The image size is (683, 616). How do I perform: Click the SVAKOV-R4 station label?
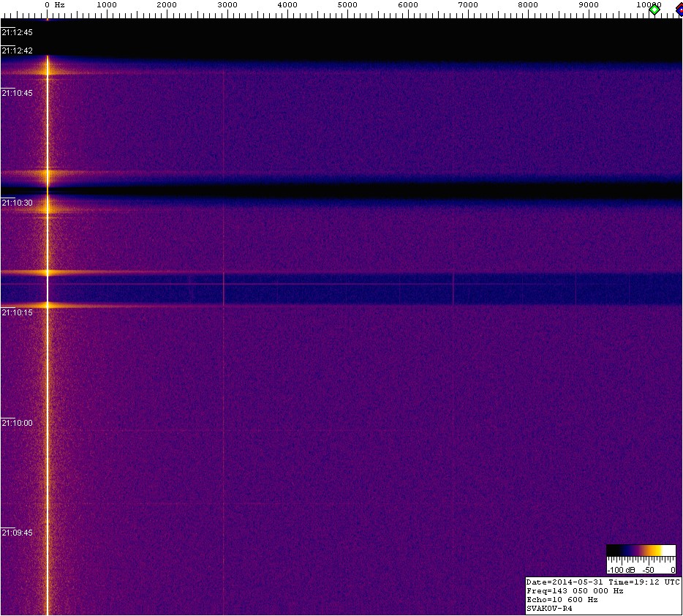[549, 608]
